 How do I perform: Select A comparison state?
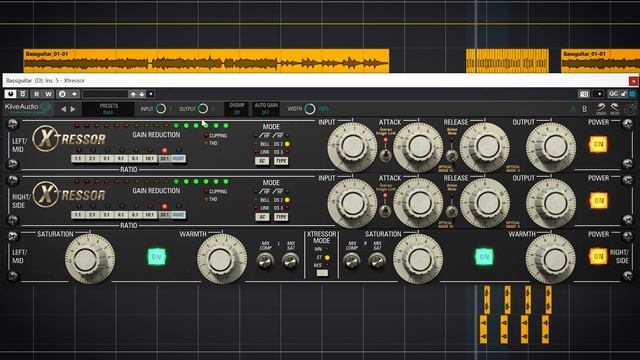tap(573, 109)
